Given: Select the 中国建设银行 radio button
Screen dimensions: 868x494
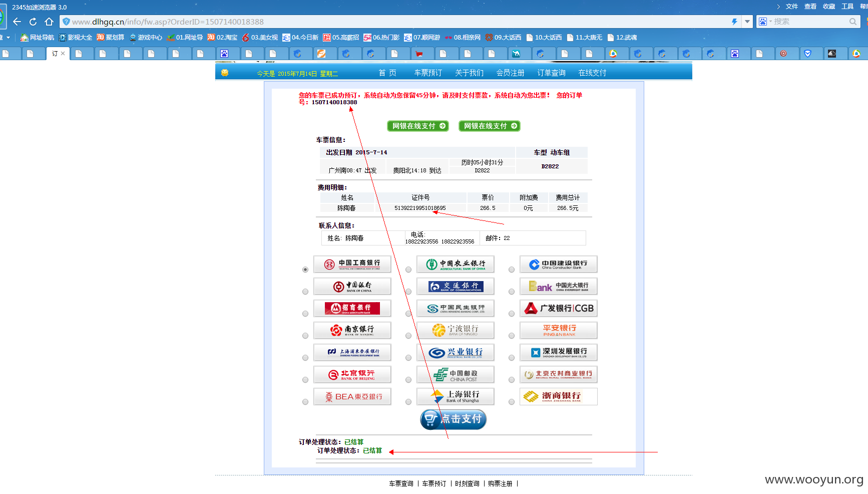Looking at the screenshot, I should 512,270.
